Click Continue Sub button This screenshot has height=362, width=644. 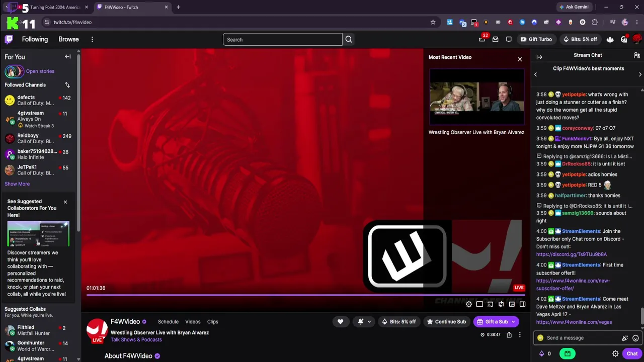pos(446,322)
